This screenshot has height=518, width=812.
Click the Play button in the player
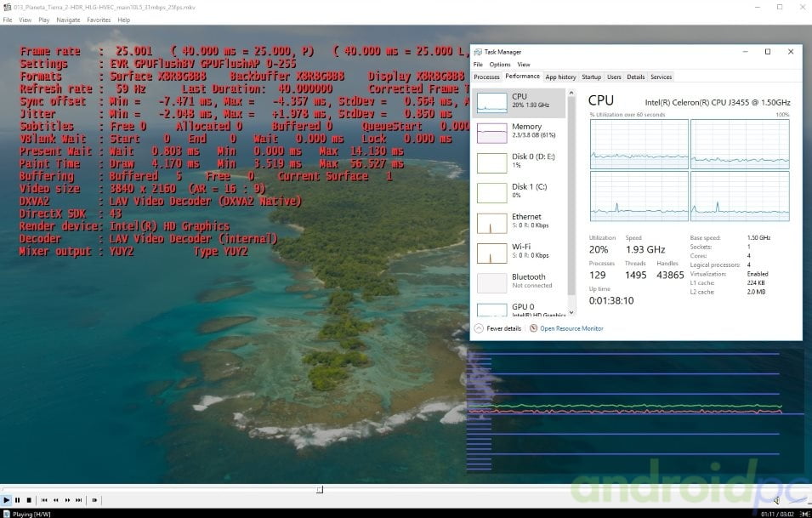click(x=6, y=500)
